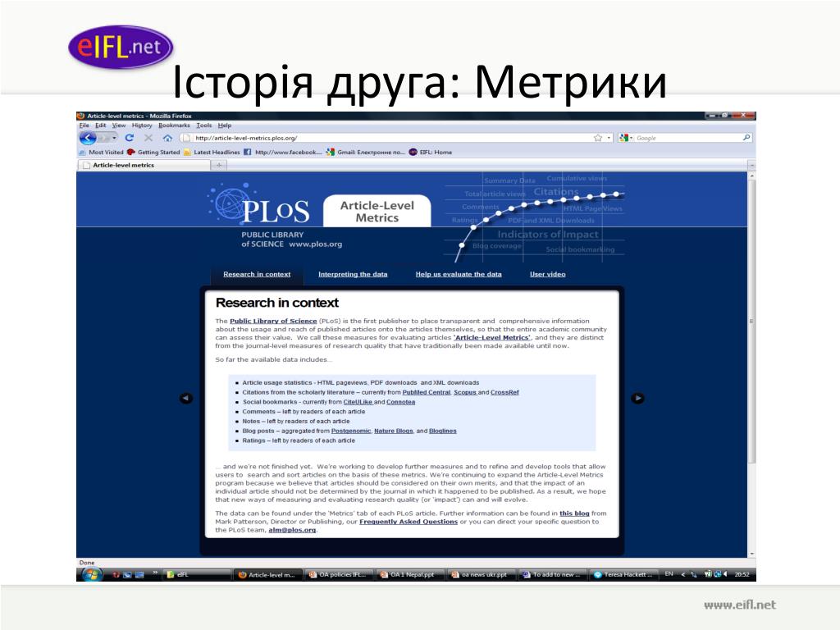Follow the 'this blog' link
Screen dimensions: 840x630
point(574,514)
